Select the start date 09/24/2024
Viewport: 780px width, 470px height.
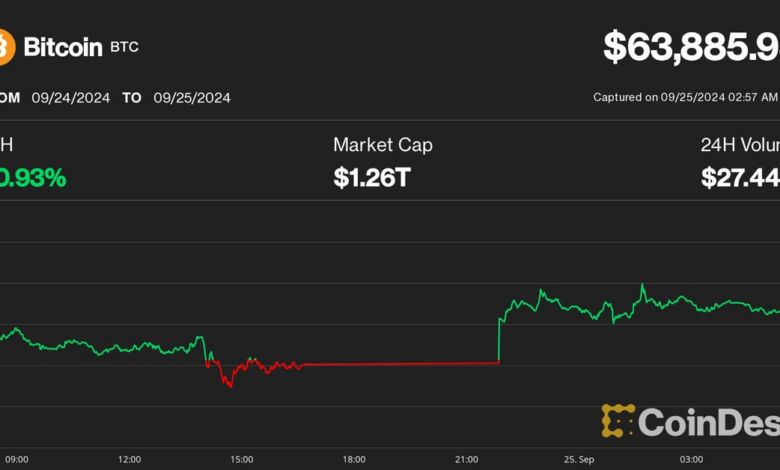[x=70, y=98]
